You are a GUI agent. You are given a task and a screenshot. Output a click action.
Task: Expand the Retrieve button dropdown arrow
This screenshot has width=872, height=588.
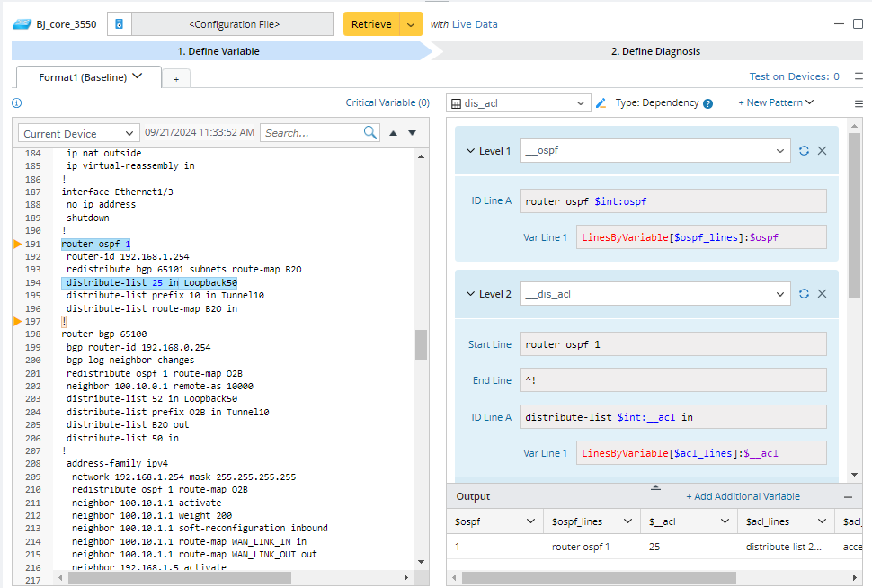click(x=411, y=24)
